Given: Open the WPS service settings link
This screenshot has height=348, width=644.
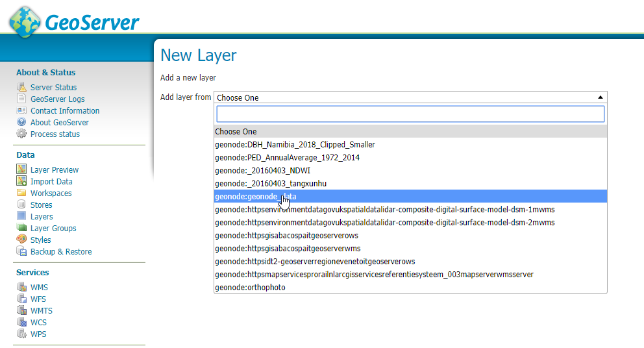Looking at the screenshot, I should [38, 334].
